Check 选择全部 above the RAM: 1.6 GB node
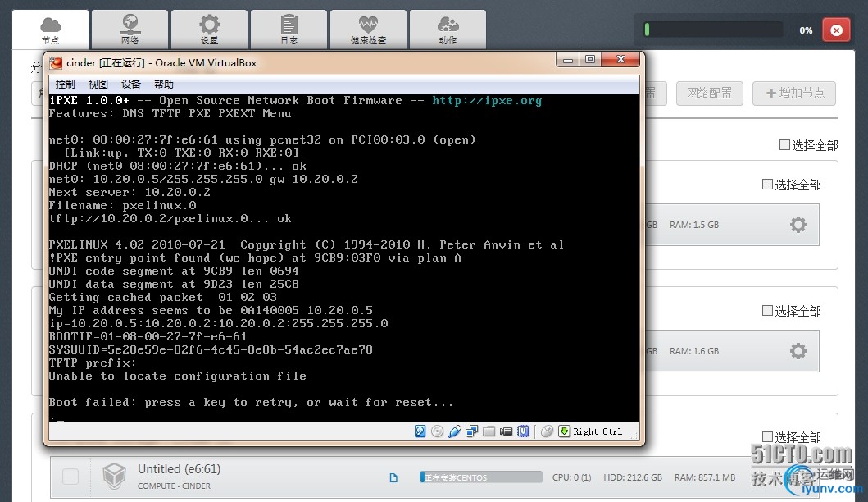868x502 pixels. (x=767, y=310)
